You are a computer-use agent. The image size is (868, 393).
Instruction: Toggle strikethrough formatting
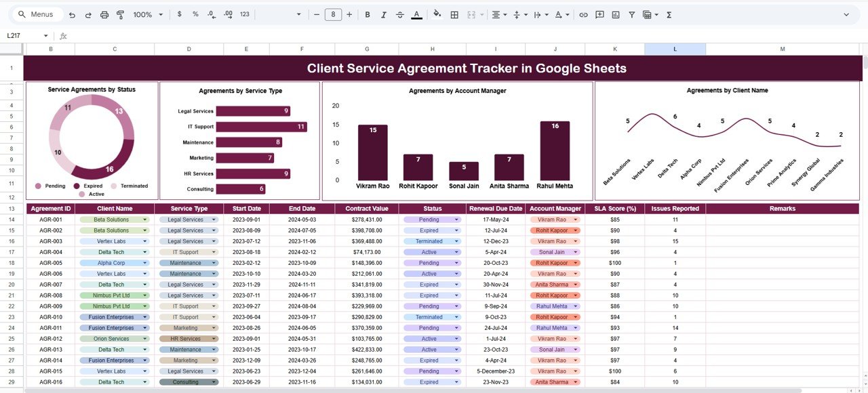click(400, 14)
